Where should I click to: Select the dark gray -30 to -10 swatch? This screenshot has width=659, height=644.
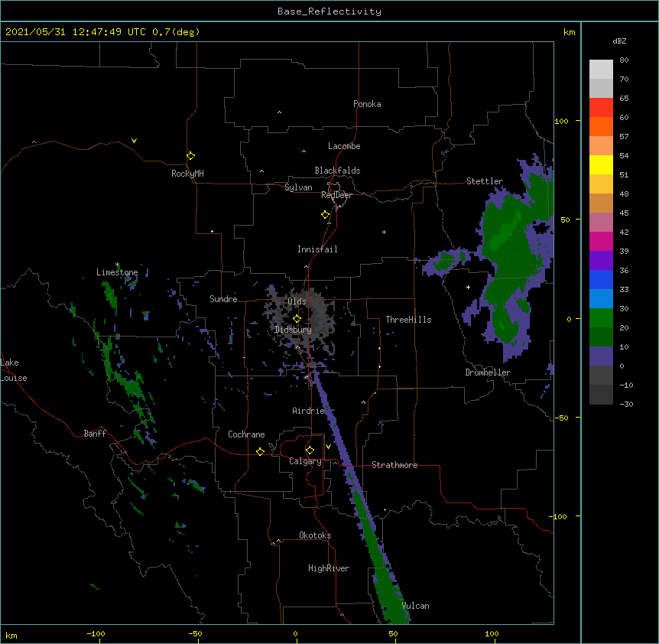601,395
